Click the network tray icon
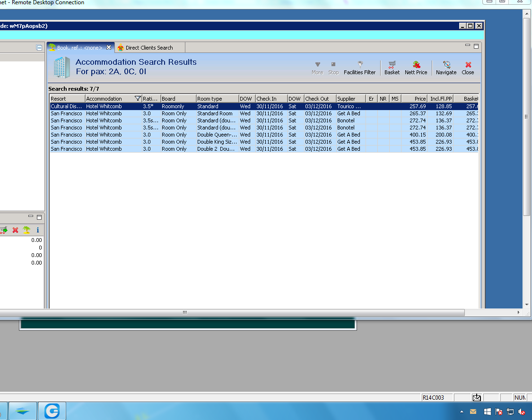The width and height of the screenshot is (532, 420). click(x=510, y=411)
